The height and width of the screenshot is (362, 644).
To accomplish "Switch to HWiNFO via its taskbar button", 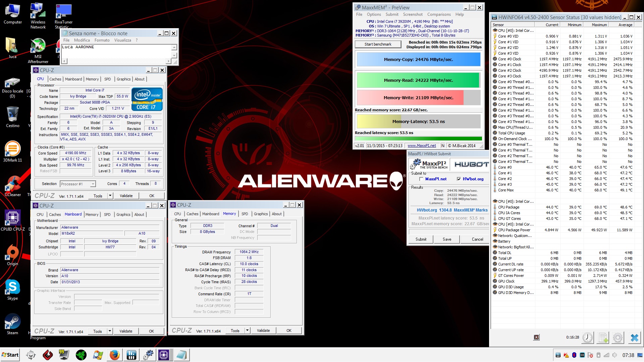I will tap(131, 355).
